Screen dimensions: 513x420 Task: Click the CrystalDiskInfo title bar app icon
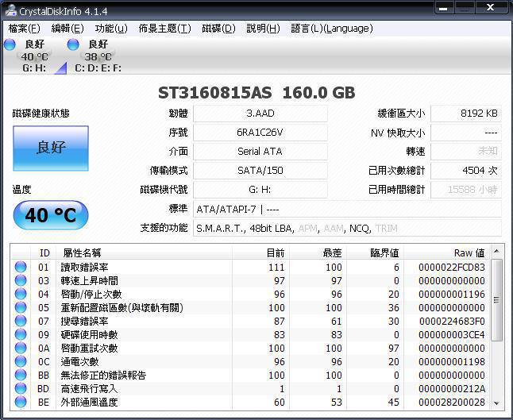click(11, 10)
